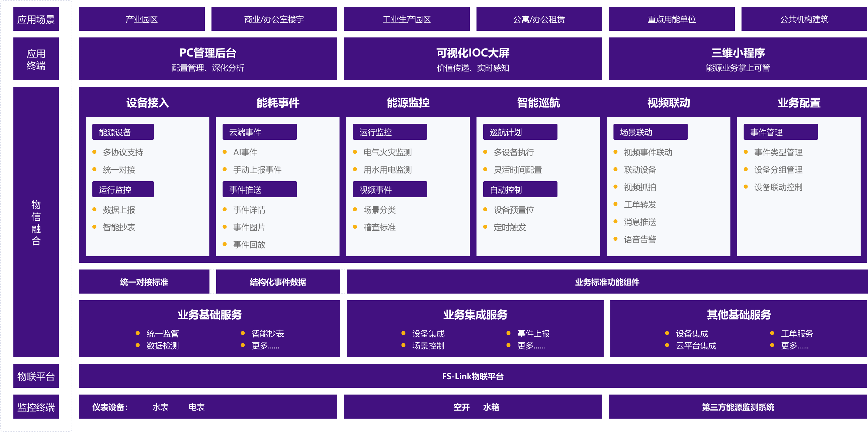
Task: Click the 应用终端 row label
Action: pyautogui.click(x=36, y=59)
